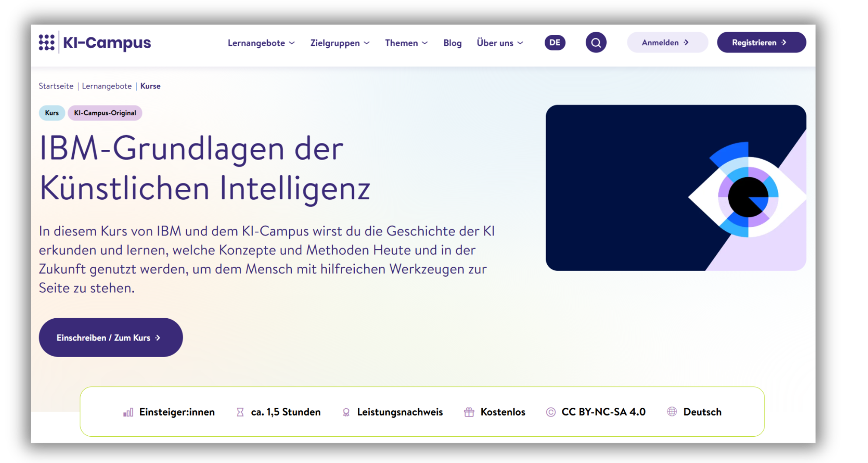The height and width of the screenshot is (463, 868).
Task: Click the CC BY-NC-SA 4.0 license label
Action: [603, 412]
